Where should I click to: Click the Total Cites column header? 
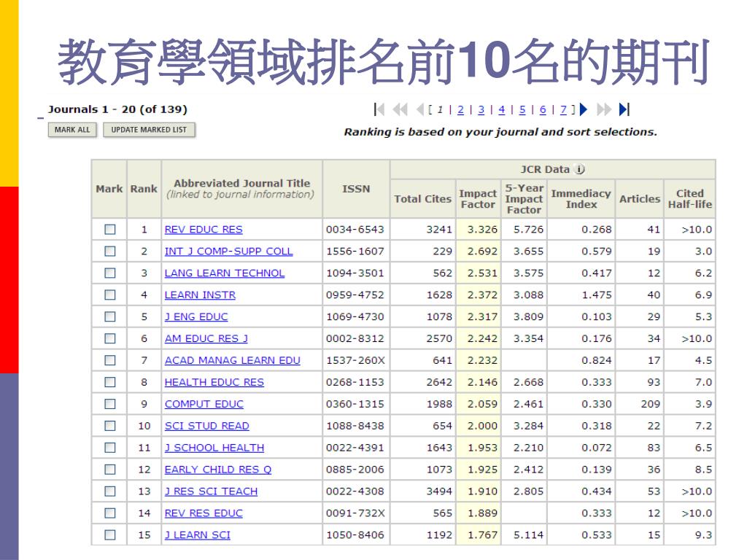tap(422, 199)
